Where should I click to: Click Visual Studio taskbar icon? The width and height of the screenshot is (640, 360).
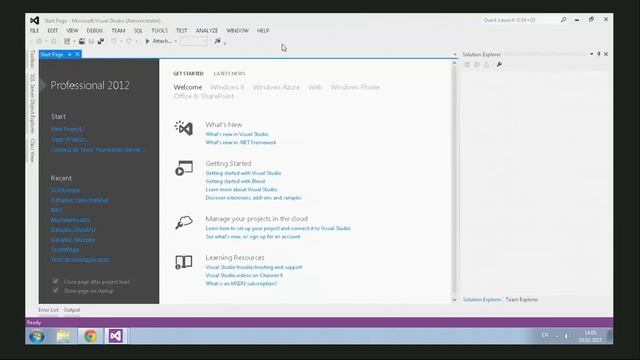tap(116, 336)
